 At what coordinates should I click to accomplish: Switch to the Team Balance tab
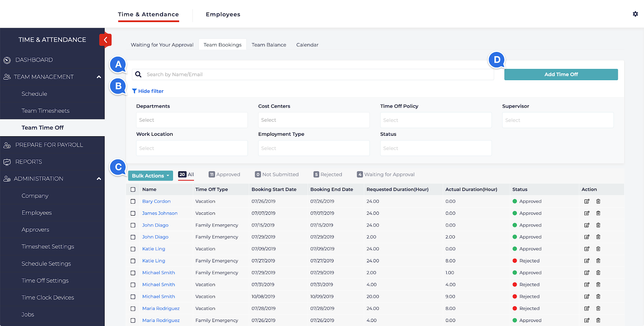pyautogui.click(x=269, y=45)
